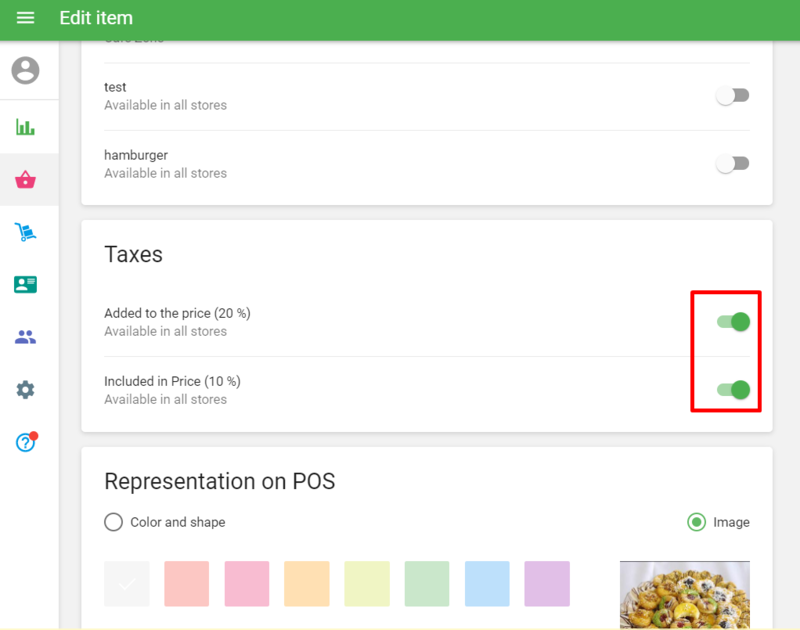Viewport: 800px width, 630px height.
Task: Open the Settings gear icon
Action: [26, 390]
